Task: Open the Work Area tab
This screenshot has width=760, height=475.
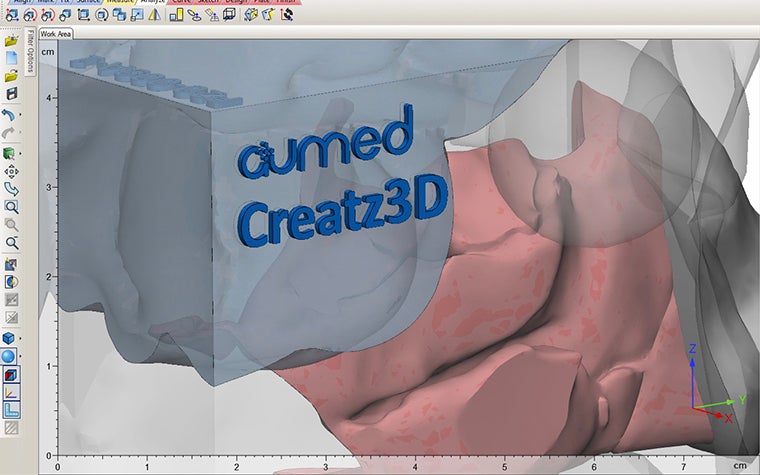Action: click(55, 34)
